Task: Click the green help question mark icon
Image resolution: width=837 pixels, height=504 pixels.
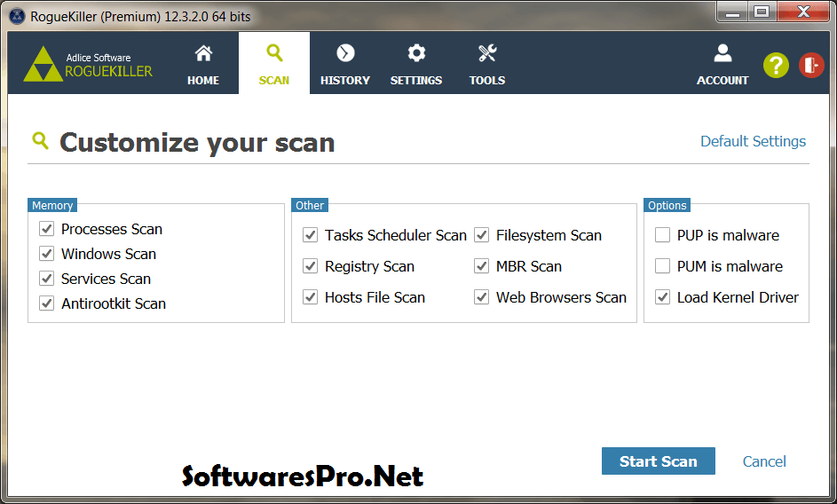Action: tap(776, 65)
